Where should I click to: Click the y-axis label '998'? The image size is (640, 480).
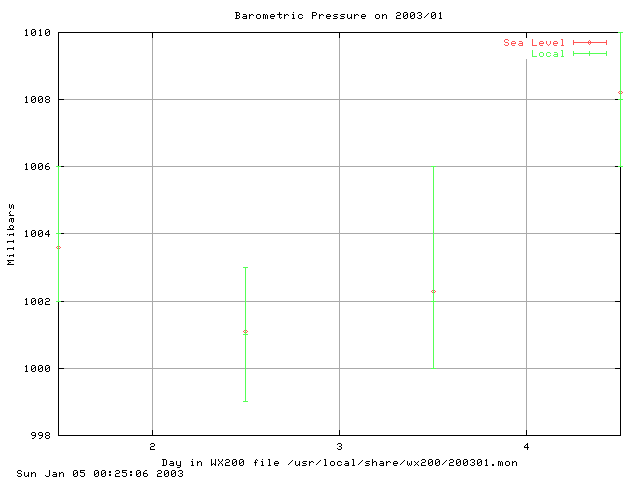41,436
